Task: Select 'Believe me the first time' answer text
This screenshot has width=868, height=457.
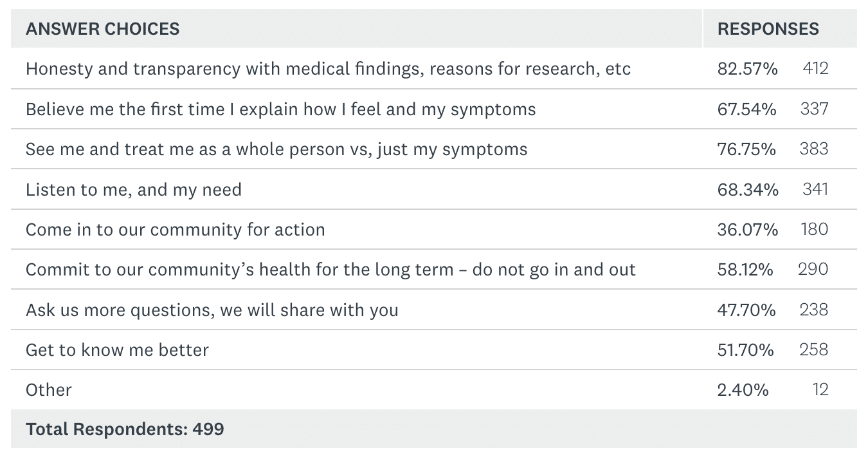Action: coord(280,109)
